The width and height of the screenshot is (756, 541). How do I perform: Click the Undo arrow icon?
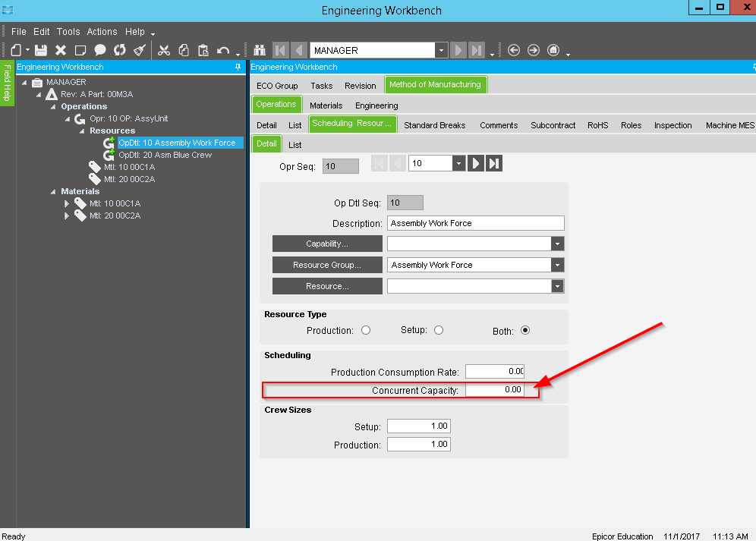click(222, 50)
